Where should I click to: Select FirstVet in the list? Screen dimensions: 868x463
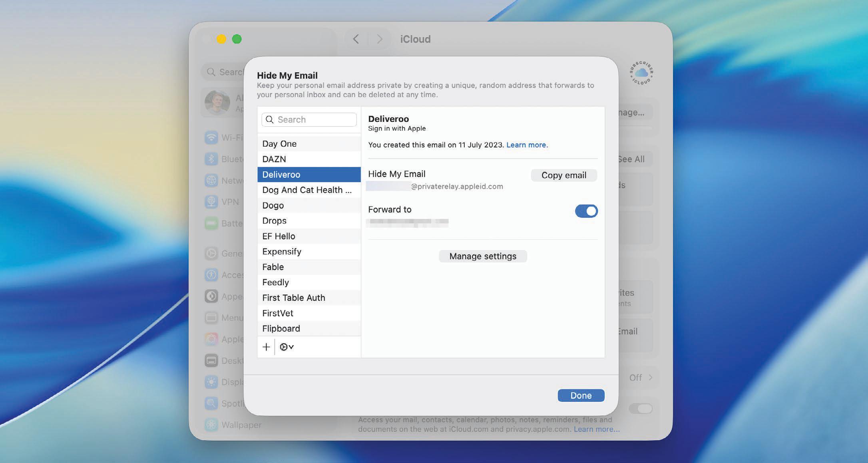tap(309, 313)
